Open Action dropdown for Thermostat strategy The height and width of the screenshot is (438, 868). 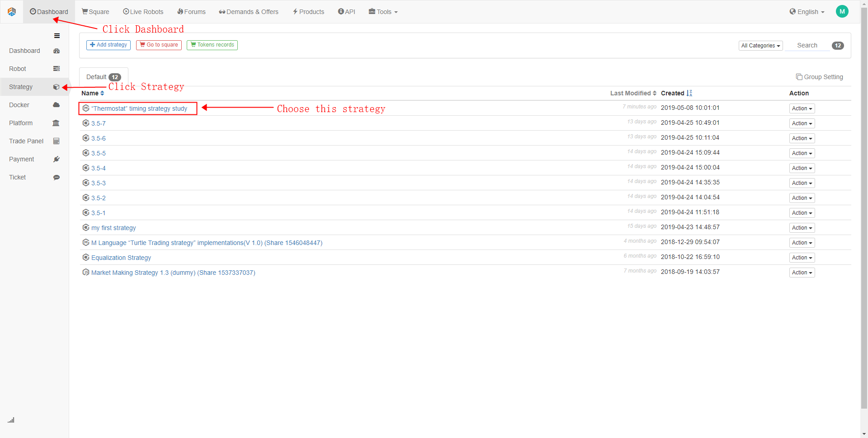point(802,108)
